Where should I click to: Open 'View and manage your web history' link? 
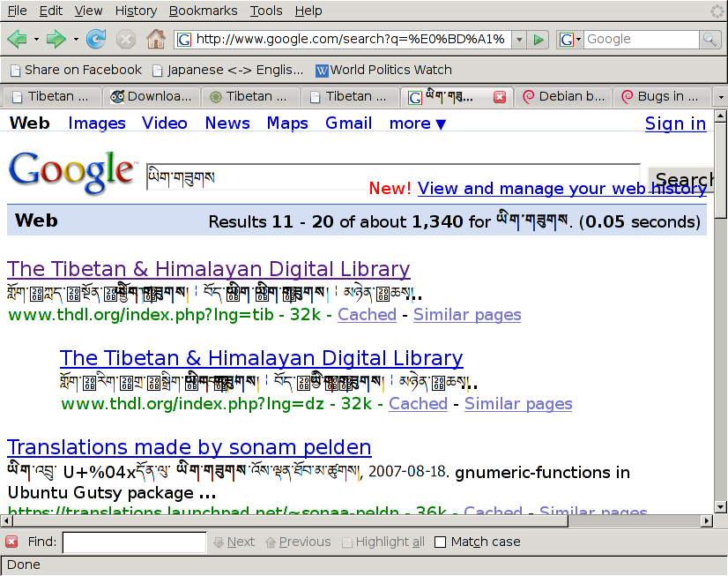[x=561, y=189]
